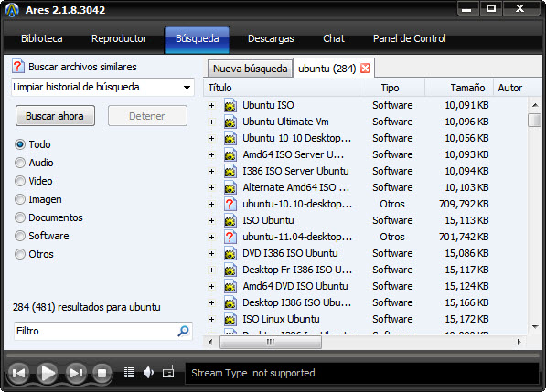Viewport: 546px width, 392px height.
Task: Stop playback with the stop button
Action: point(102,373)
